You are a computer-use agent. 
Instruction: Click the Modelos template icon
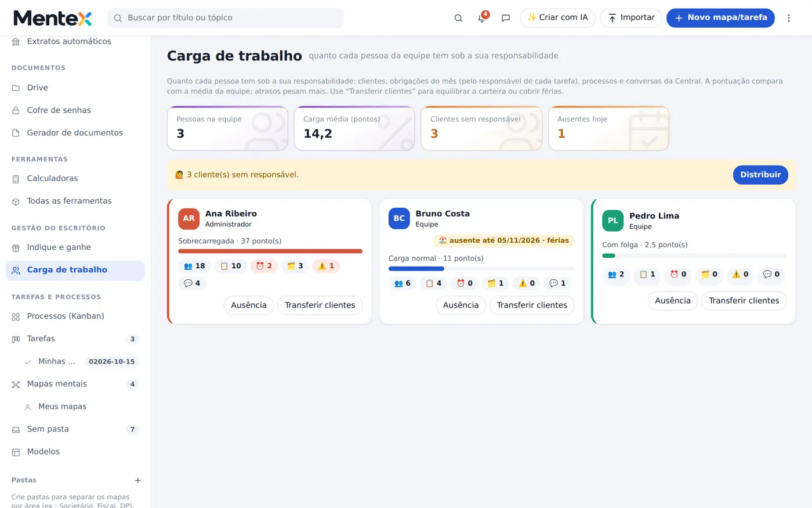click(x=16, y=452)
